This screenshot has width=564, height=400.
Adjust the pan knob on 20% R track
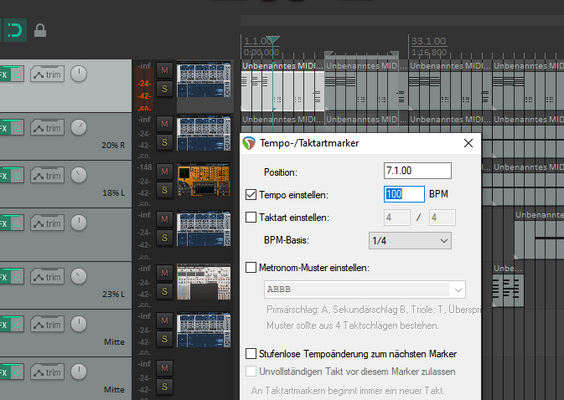point(78,127)
